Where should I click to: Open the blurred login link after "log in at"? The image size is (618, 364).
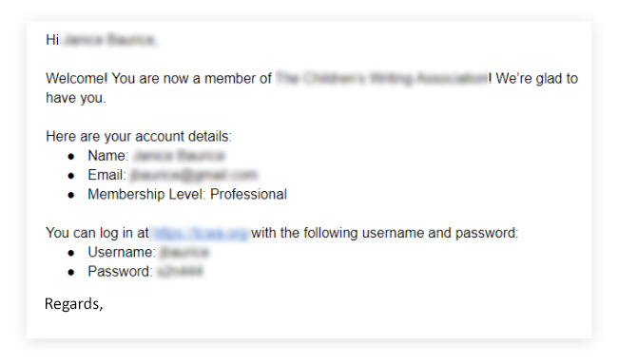[x=201, y=233]
